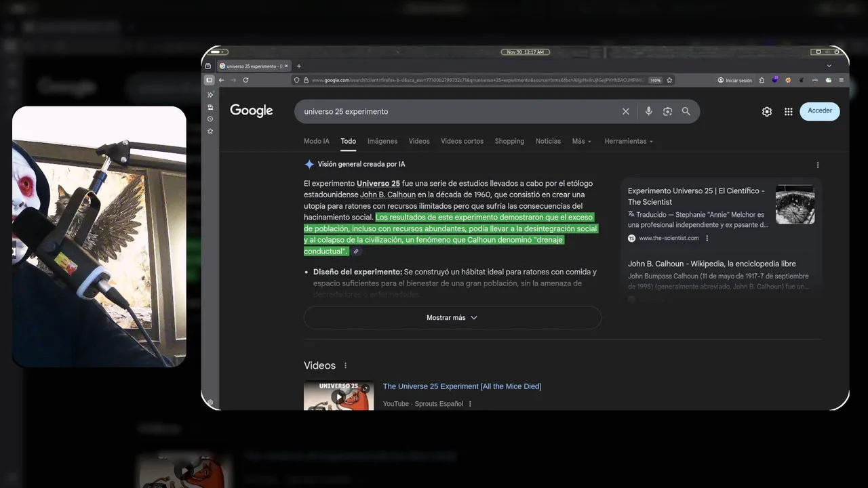Screen dimensions: 868x488
Task: Select the Todo results tab
Action: (348, 141)
